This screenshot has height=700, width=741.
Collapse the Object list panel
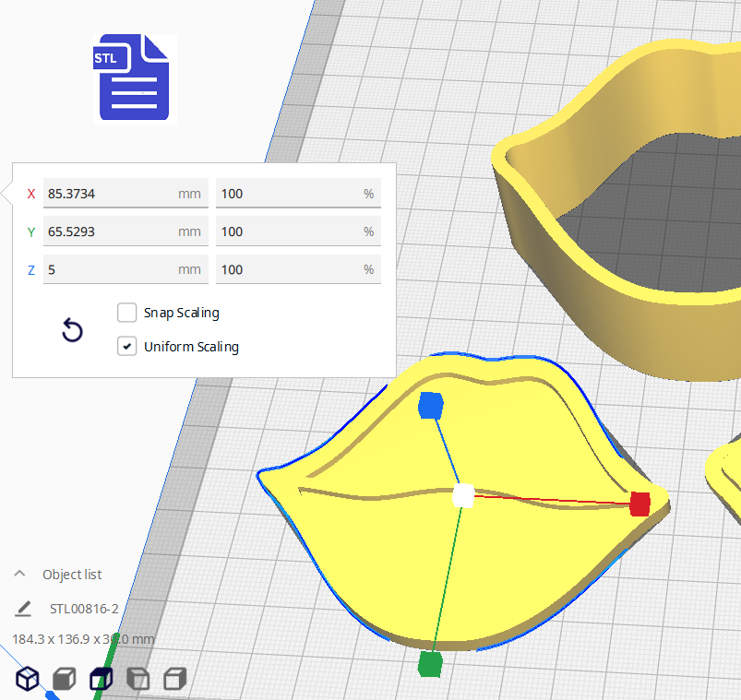pos(19,574)
